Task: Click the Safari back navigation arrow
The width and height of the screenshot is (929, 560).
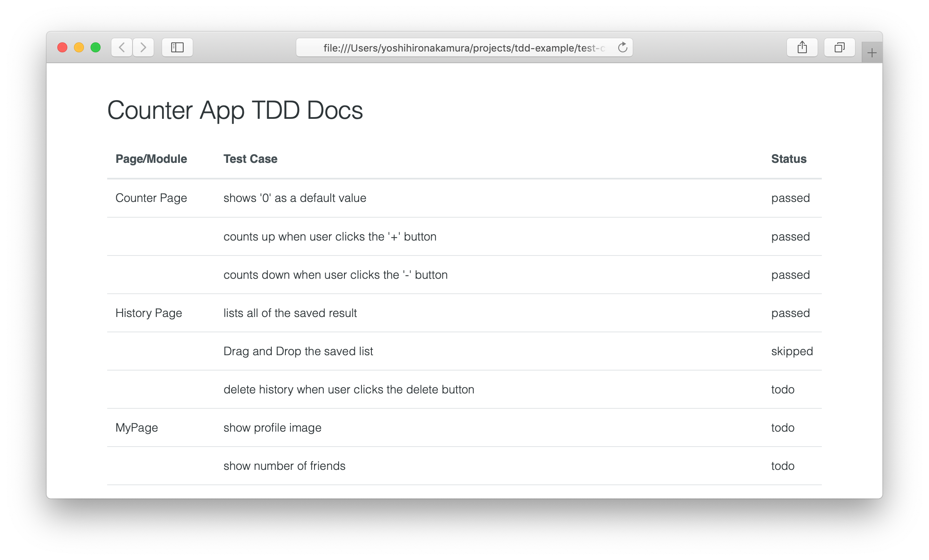Action: coord(122,47)
